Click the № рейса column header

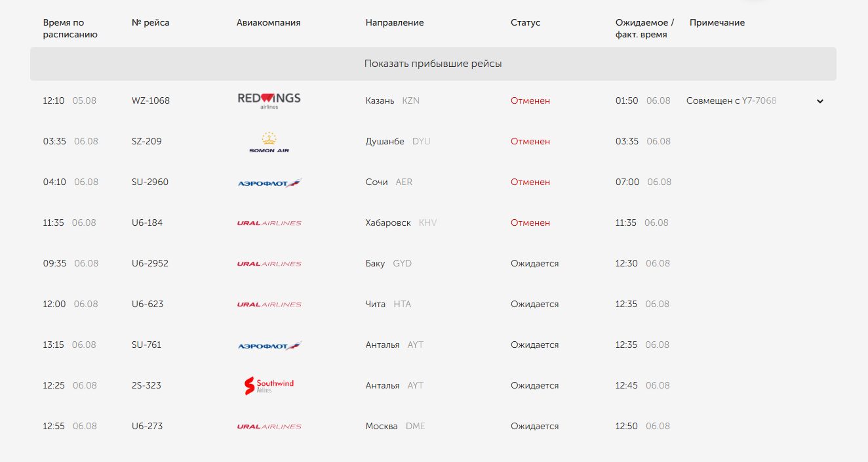[151, 22]
